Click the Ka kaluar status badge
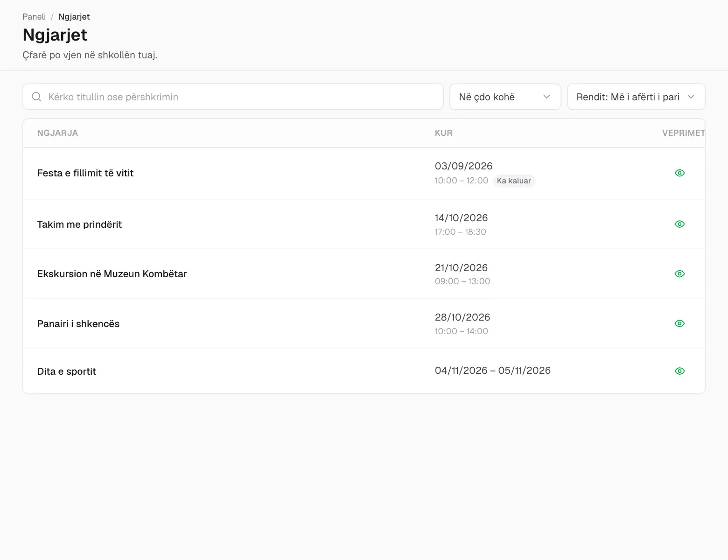The width and height of the screenshot is (728, 560). [x=514, y=181]
